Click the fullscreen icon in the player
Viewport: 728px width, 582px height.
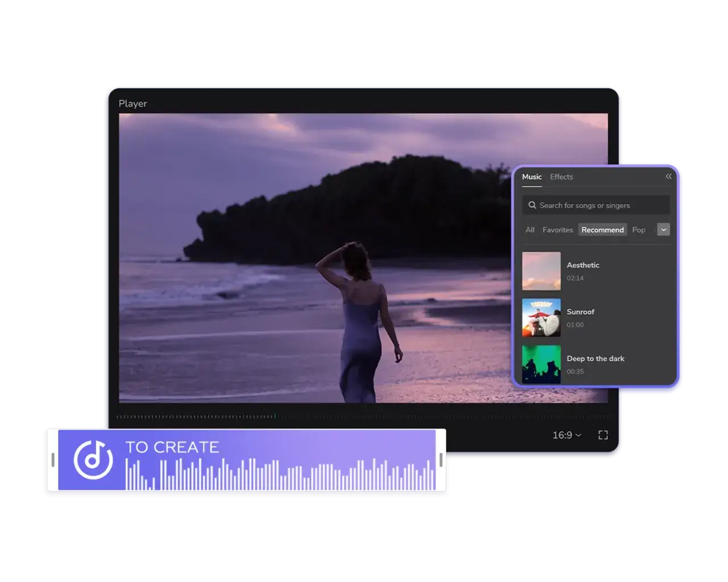click(603, 435)
